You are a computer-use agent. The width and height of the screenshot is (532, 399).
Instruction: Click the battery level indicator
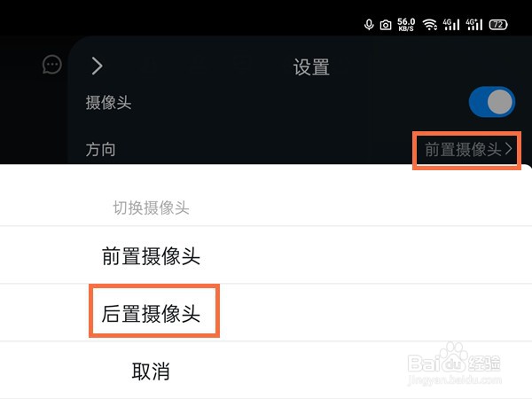click(498, 25)
